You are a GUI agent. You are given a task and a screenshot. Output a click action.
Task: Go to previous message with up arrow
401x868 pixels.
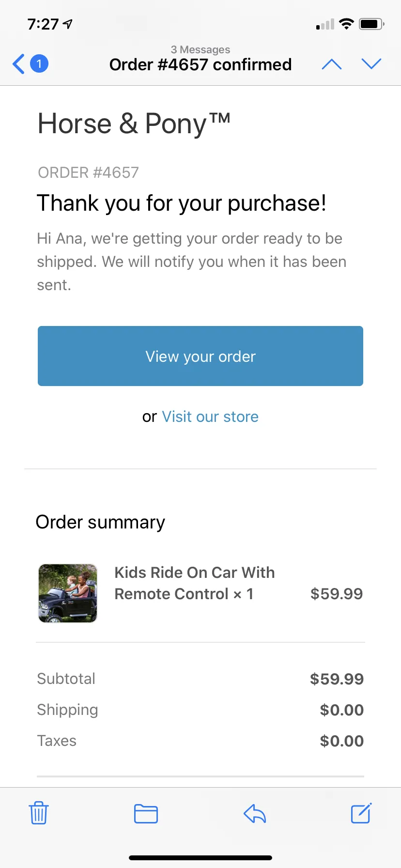332,64
